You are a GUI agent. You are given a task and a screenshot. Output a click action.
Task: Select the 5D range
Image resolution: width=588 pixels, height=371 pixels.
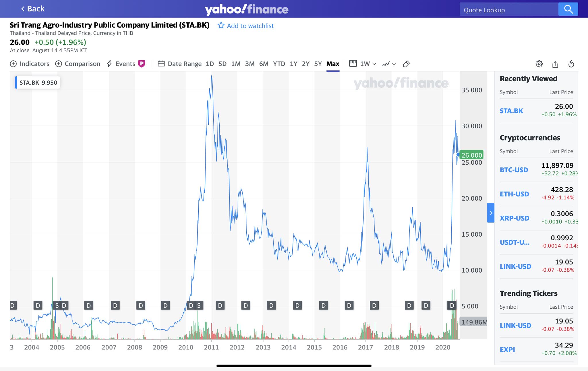click(x=223, y=64)
